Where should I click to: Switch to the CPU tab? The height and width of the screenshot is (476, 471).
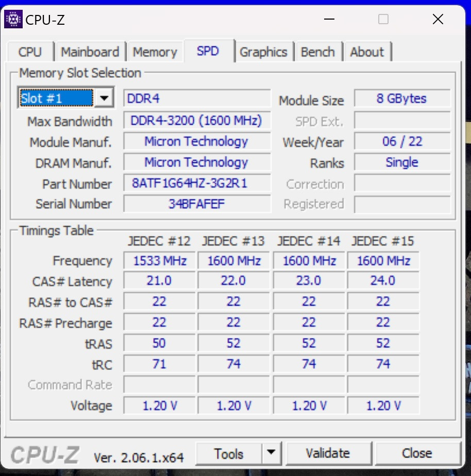point(30,52)
